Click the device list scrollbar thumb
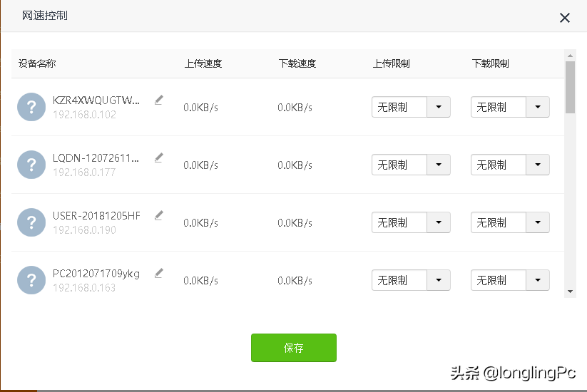This screenshot has height=392, width=587. (x=570, y=87)
